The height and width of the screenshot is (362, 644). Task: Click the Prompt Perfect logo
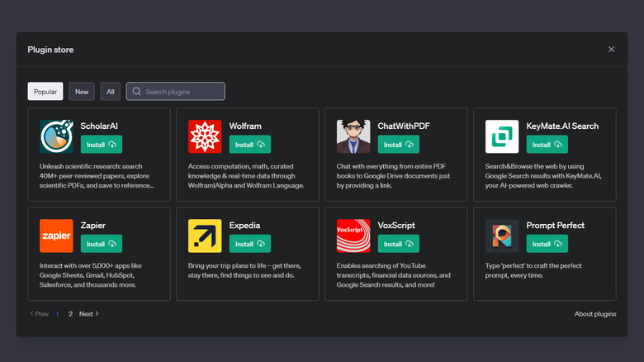(502, 236)
